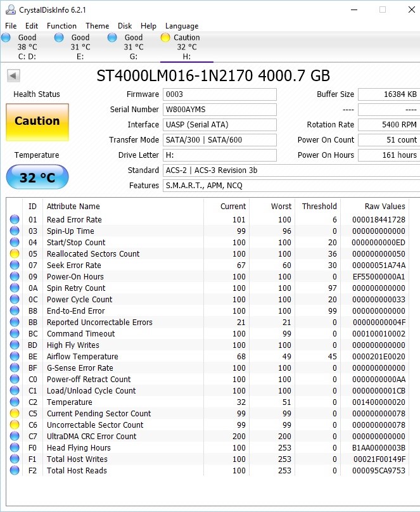Viewport: 420px width, 512px height.
Task: Click the blue status icon for disk C: D:
Action: pyautogui.click(x=6, y=37)
